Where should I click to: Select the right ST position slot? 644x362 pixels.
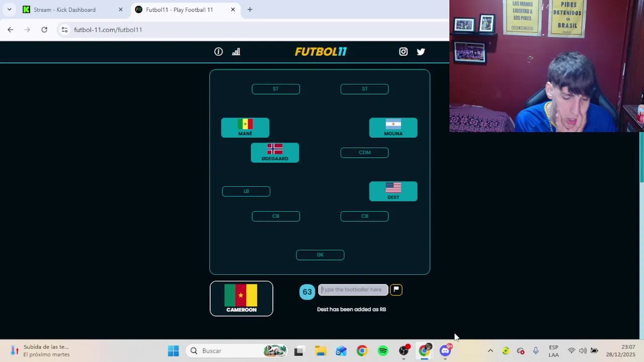tap(364, 89)
